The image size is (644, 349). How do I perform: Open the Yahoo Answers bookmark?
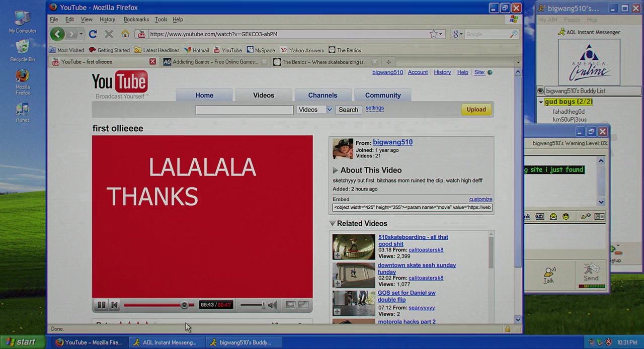click(x=302, y=50)
